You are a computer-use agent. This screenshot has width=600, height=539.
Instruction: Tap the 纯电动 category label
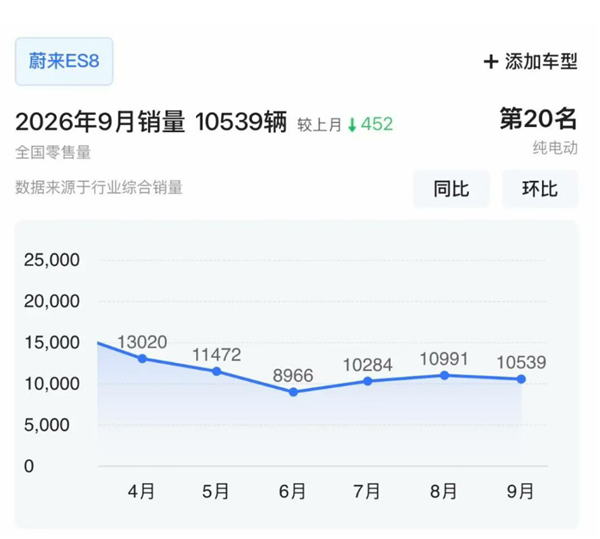coord(555,148)
